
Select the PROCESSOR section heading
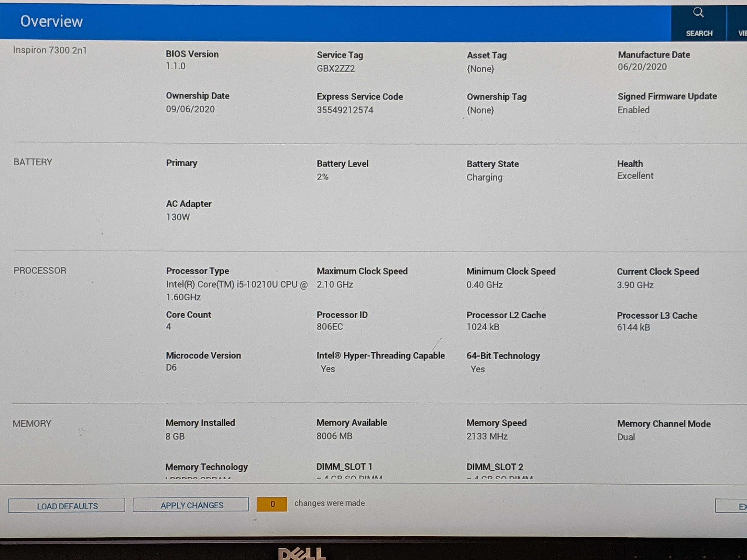coord(40,271)
